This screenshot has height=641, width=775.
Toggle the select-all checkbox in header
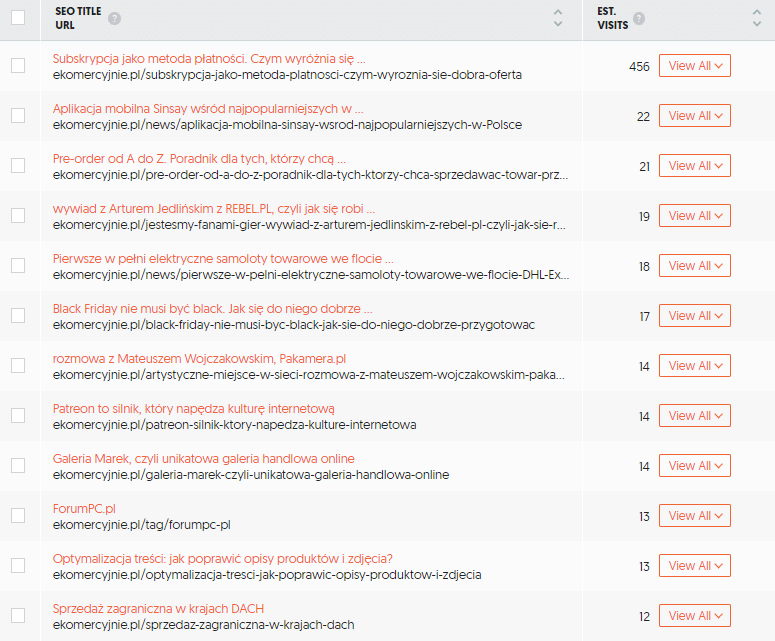[x=18, y=17]
